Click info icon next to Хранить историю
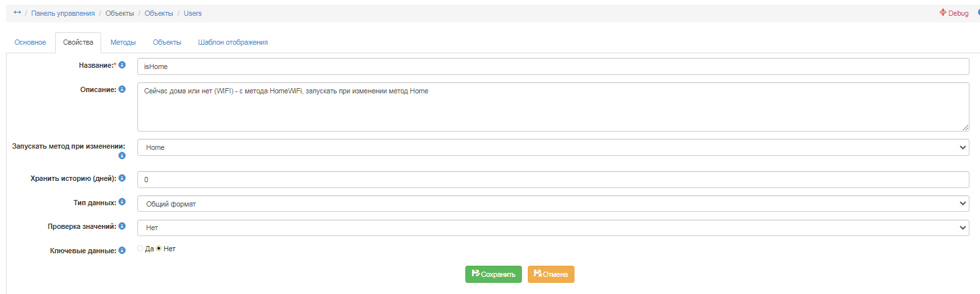Screen dimensions: 980x294 (x=122, y=178)
